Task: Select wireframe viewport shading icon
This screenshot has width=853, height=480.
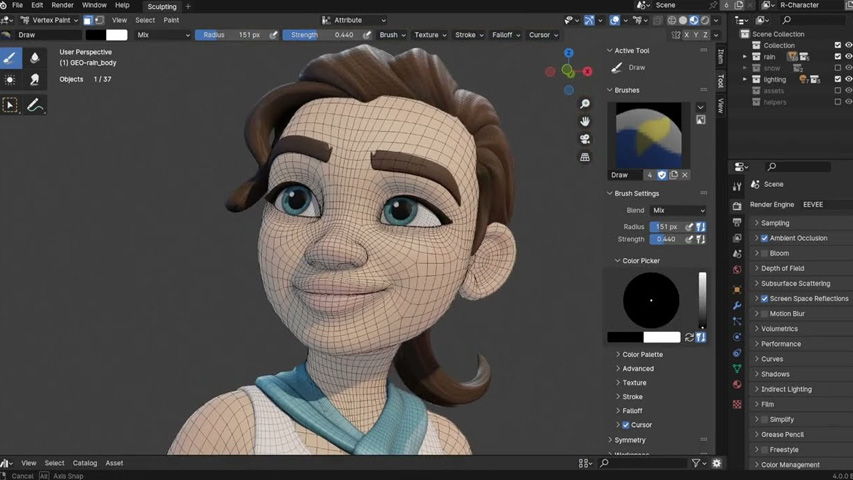Action: tap(672, 20)
